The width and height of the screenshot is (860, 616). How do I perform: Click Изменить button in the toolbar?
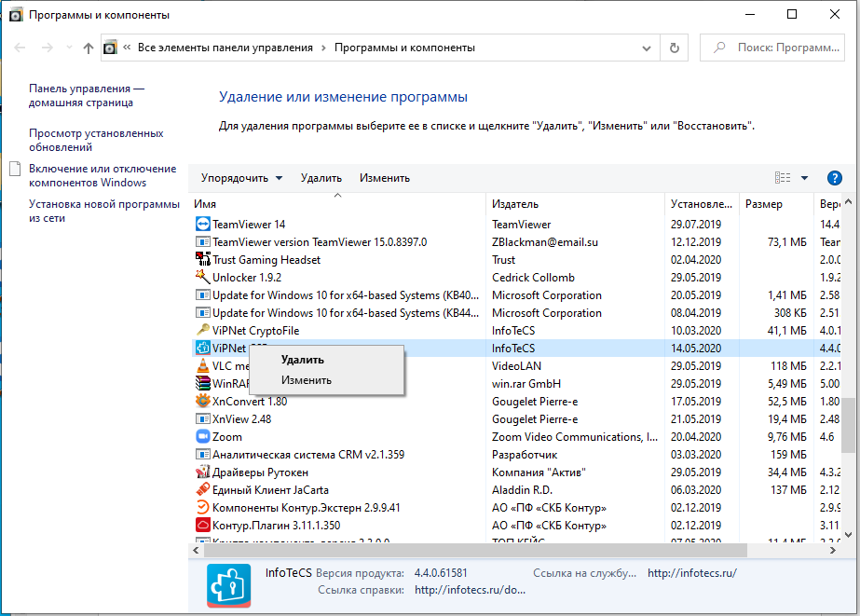click(384, 178)
